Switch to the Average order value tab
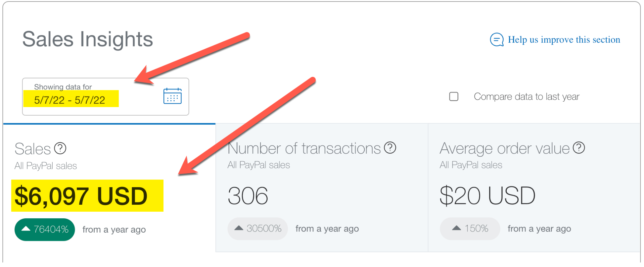Screen dimensions: 644x267 click(534, 188)
